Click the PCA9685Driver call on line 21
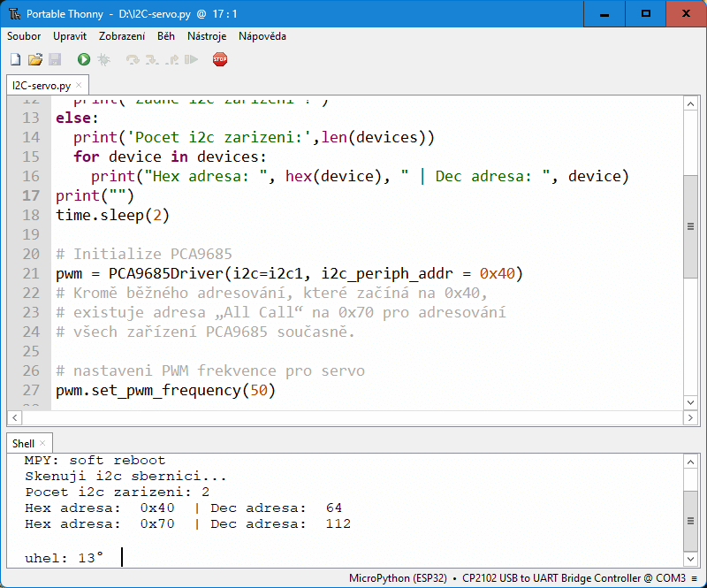707x588 pixels. pos(315,273)
